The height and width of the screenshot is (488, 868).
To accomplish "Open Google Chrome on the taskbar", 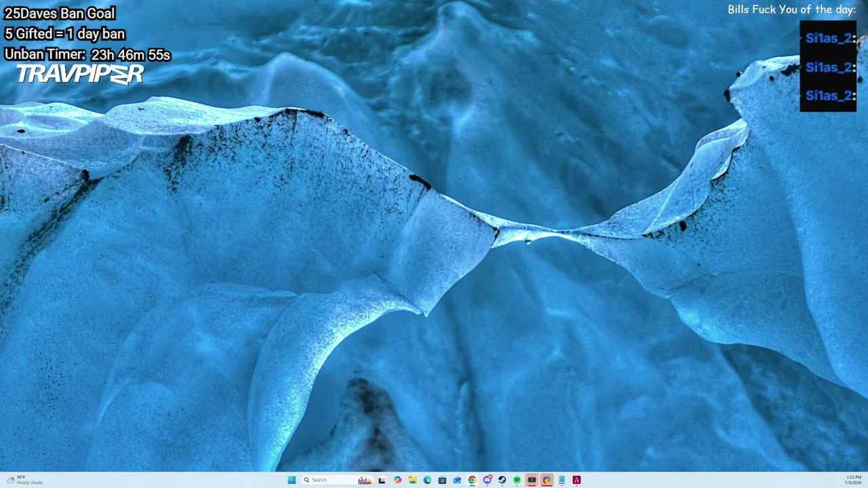I will (x=472, y=480).
